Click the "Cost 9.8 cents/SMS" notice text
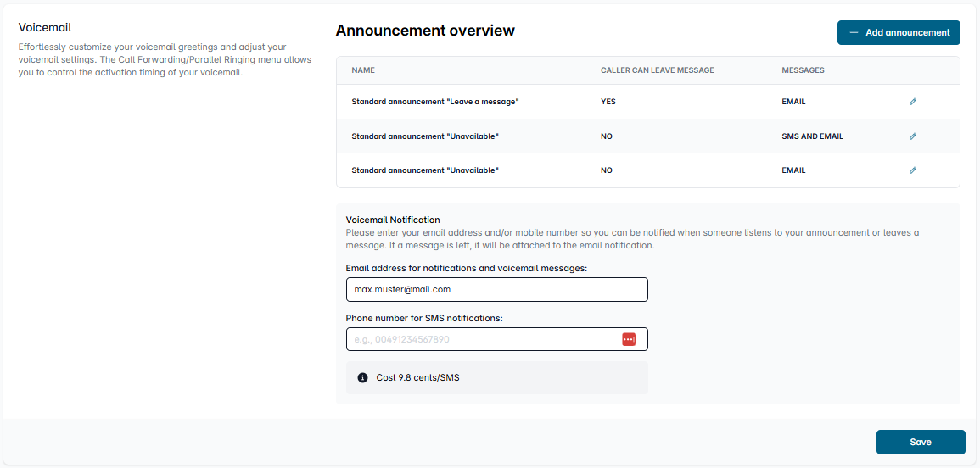Screen dimensions: 980x468 click(417, 377)
